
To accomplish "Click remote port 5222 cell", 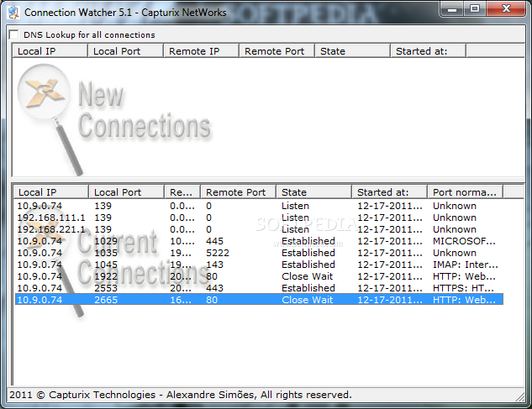I will tap(218, 253).
